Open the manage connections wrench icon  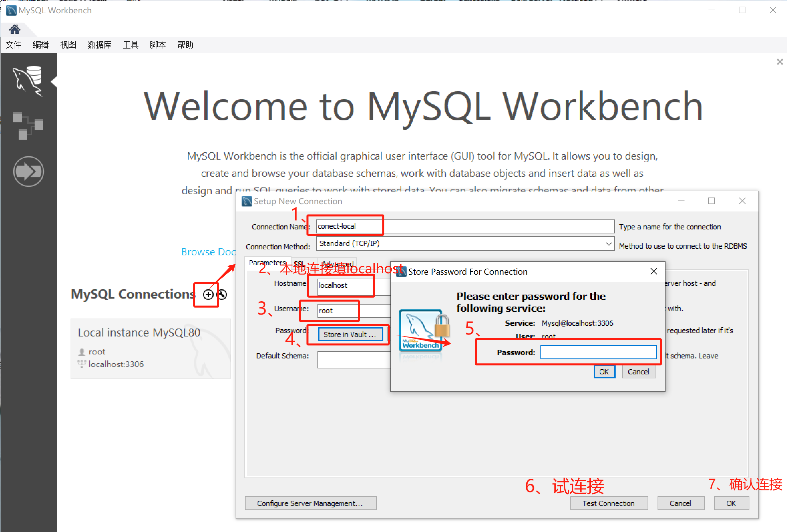click(x=222, y=294)
